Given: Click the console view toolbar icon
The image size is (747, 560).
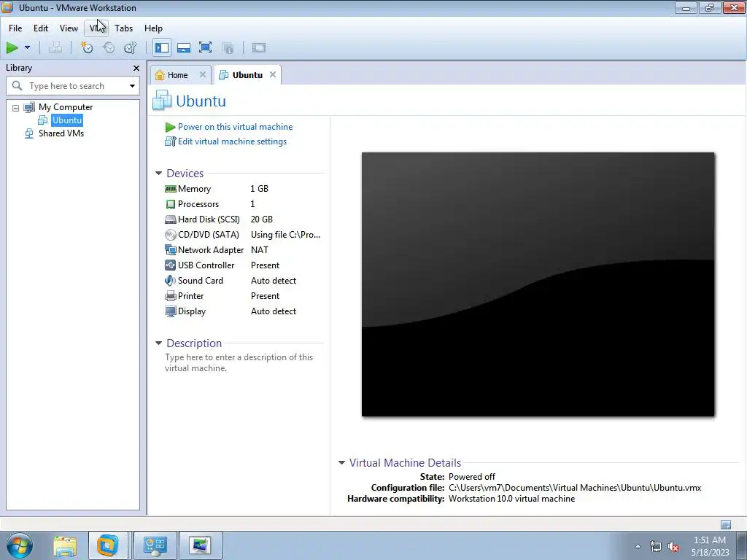Looking at the screenshot, I should click(x=259, y=47).
